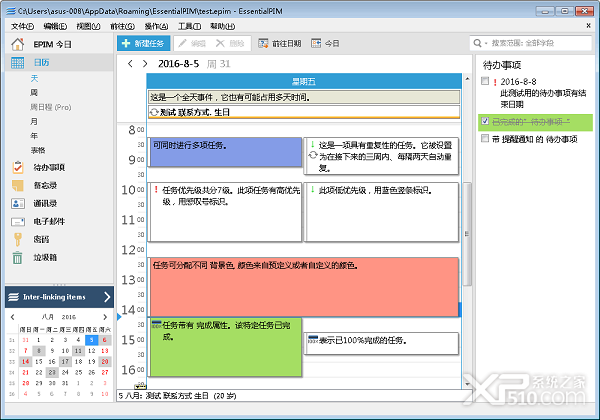Click the 新建任务 button

coord(143,43)
